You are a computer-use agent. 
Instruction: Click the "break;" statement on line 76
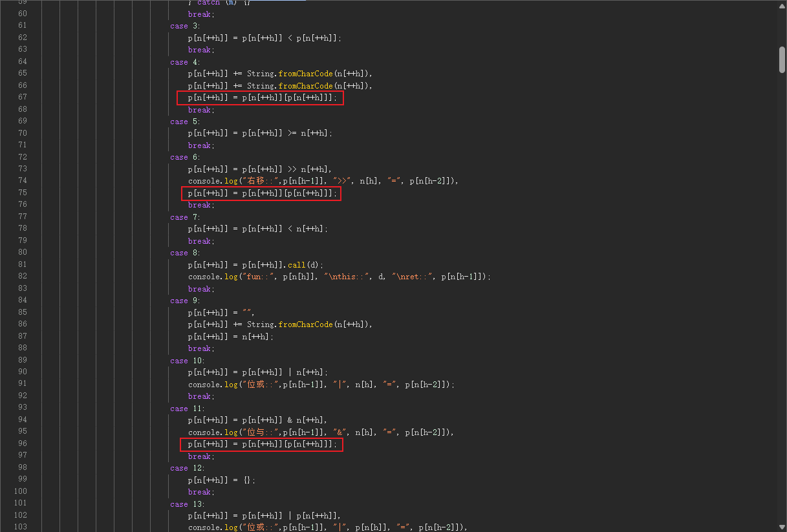[201, 205]
